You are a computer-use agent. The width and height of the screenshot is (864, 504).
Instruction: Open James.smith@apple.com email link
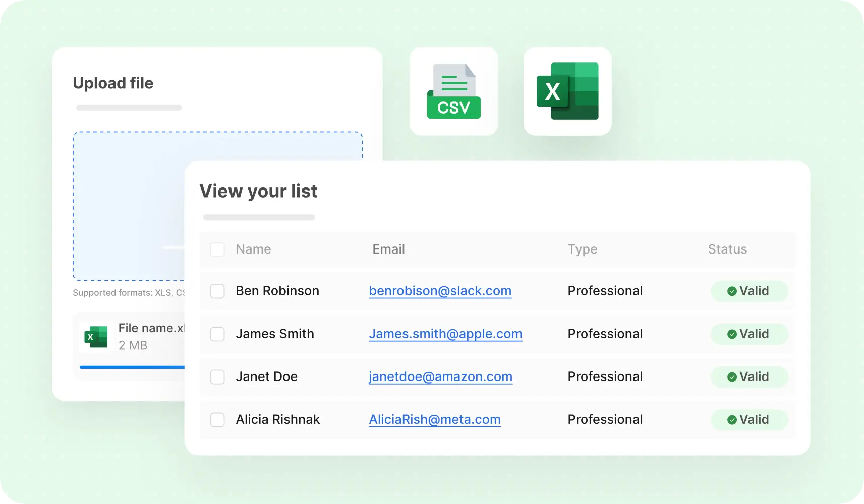tap(445, 334)
